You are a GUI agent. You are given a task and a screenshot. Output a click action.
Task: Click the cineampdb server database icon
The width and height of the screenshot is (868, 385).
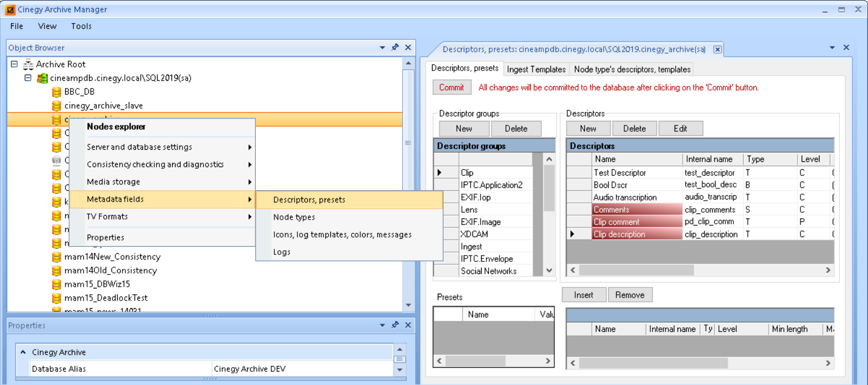[x=42, y=78]
